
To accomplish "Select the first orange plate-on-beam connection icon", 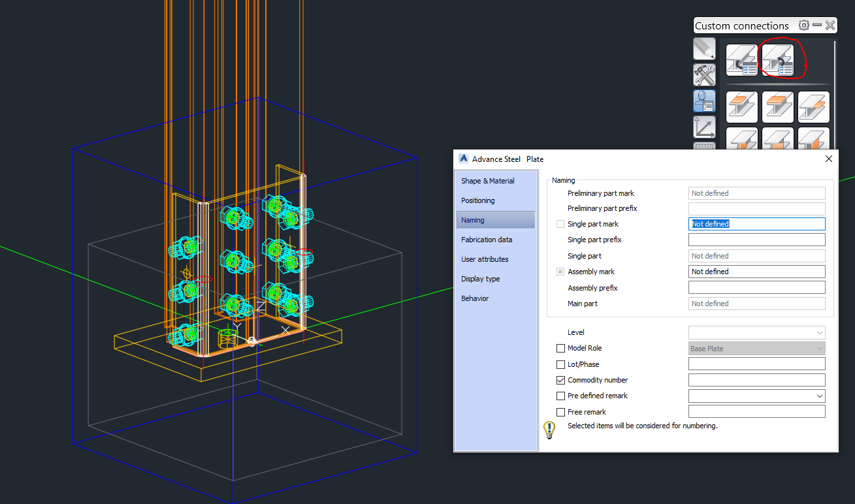I will click(741, 106).
